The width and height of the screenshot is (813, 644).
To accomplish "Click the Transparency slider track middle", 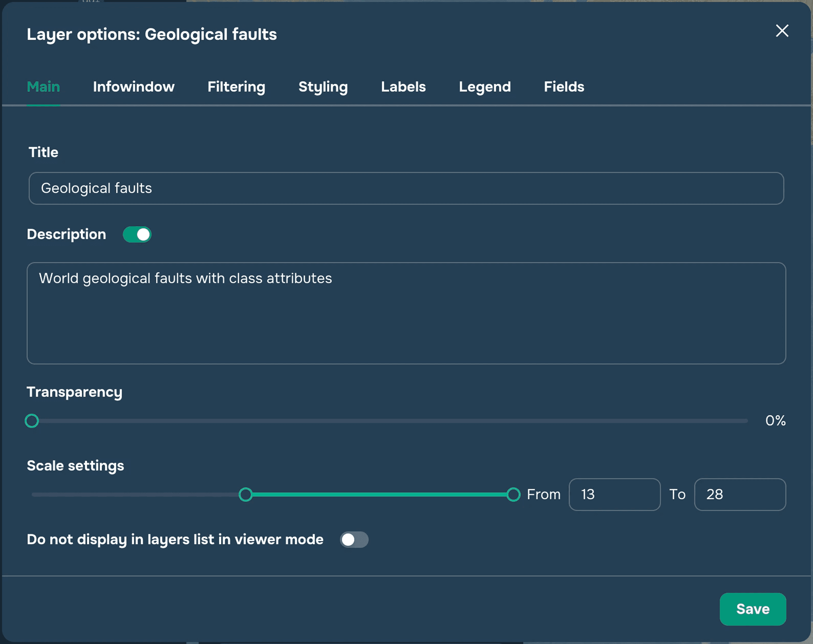I will tap(389, 420).
